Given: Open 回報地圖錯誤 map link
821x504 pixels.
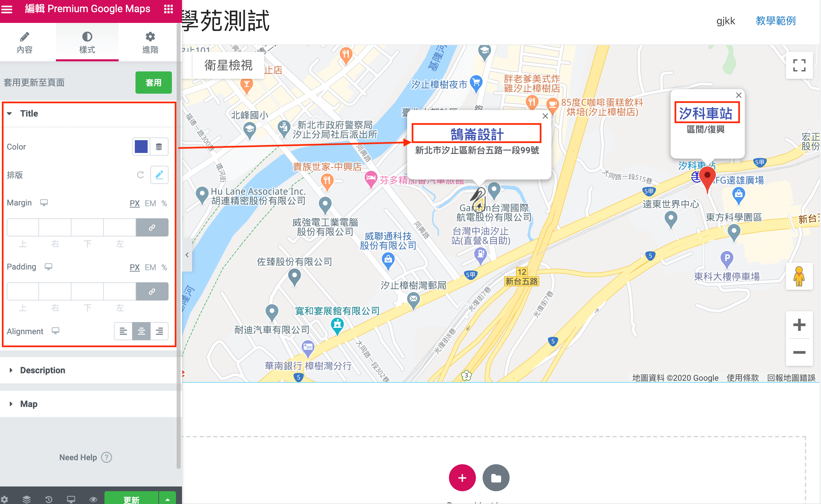Looking at the screenshot, I should click(x=791, y=378).
